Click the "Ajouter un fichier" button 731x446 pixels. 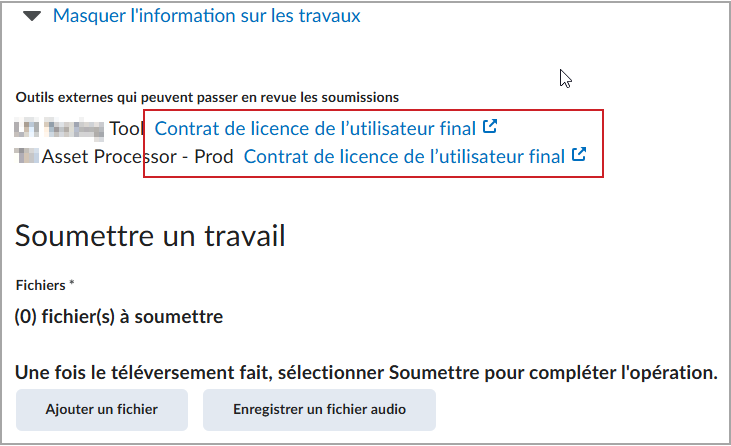[102, 410]
